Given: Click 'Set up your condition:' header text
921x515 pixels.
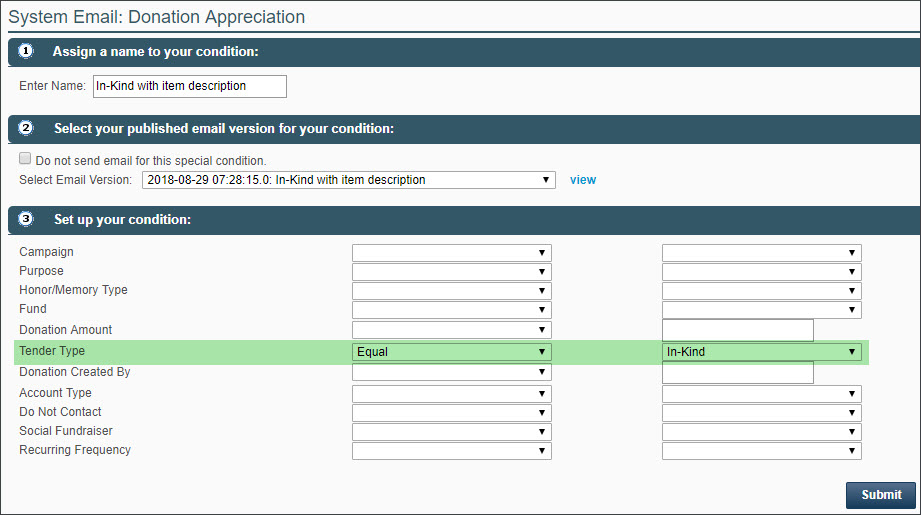Looking at the screenshot, I should coord(122,220).
